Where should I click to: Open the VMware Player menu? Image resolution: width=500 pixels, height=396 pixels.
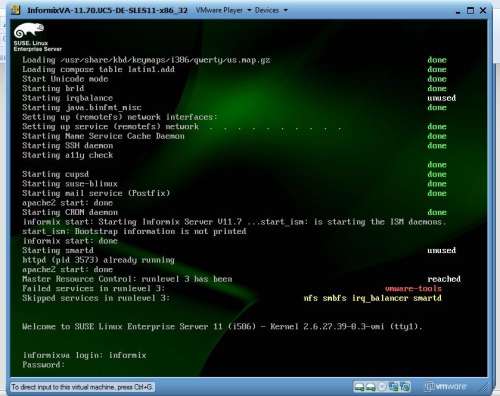point(219,10)
